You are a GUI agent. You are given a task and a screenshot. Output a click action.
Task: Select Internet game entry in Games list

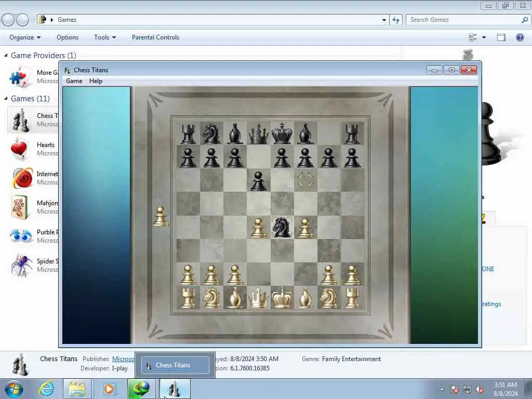click(33, 178)
